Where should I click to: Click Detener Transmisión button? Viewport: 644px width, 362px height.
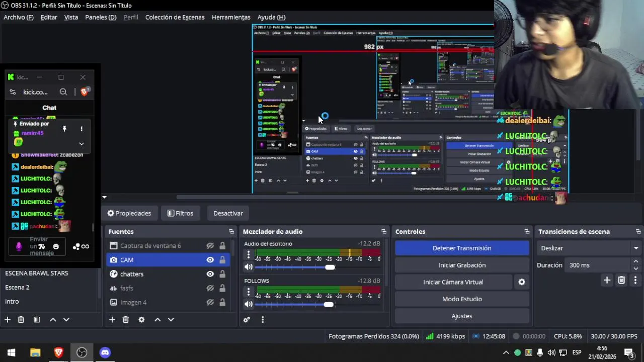[x=462, y=248]
